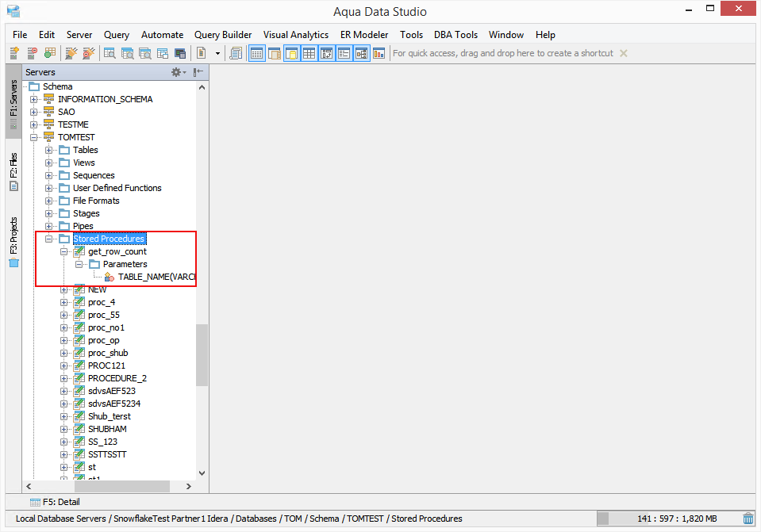
Task: Toggle the first highlighted grid panel button
Action: [x=257, y=53]
